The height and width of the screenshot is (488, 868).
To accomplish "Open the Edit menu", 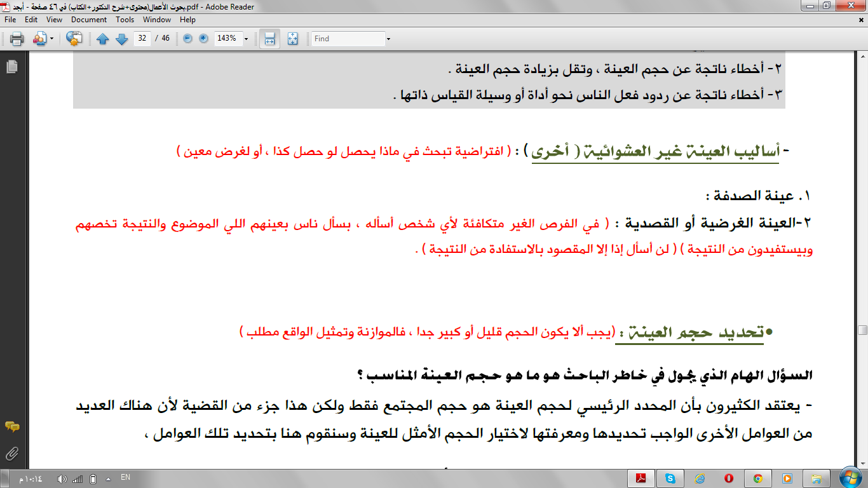I will pos(31,20).
